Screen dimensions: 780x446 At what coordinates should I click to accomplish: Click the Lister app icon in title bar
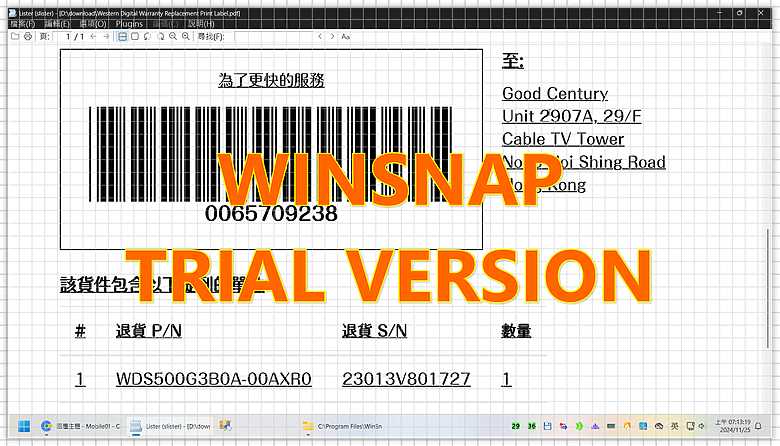tap(12, 13)
